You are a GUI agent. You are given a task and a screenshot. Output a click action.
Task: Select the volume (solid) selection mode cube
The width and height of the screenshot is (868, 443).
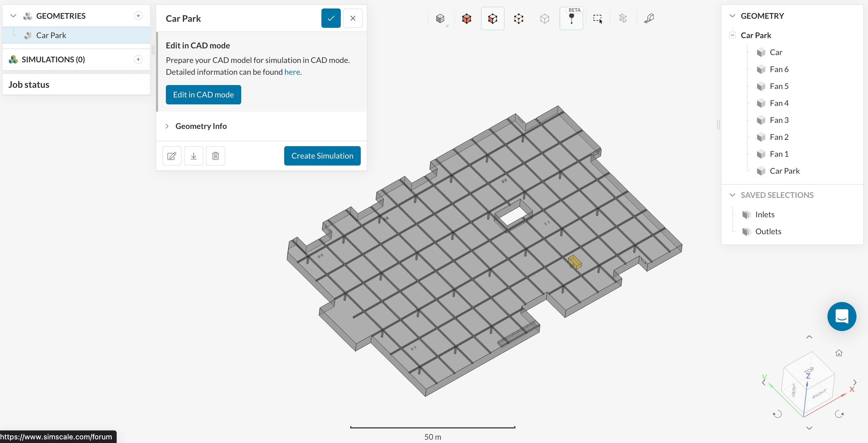(466, 18)
